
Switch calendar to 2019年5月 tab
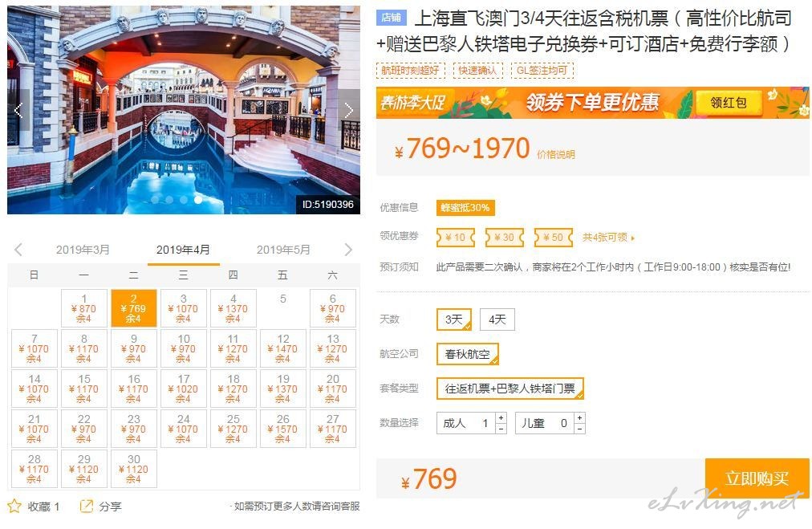tap(283, 250)
